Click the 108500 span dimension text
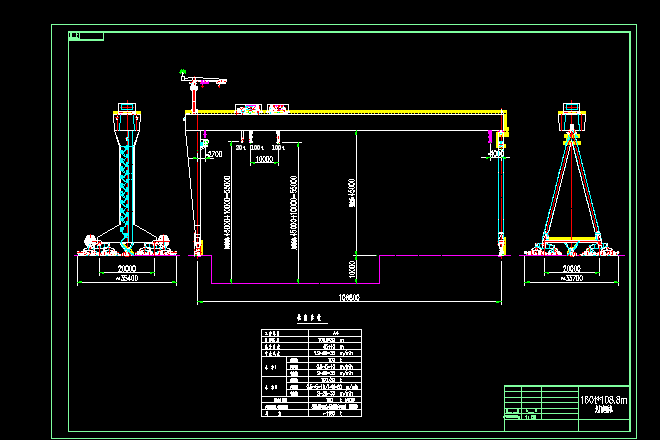660x440 pixels. tap(349, 297)
